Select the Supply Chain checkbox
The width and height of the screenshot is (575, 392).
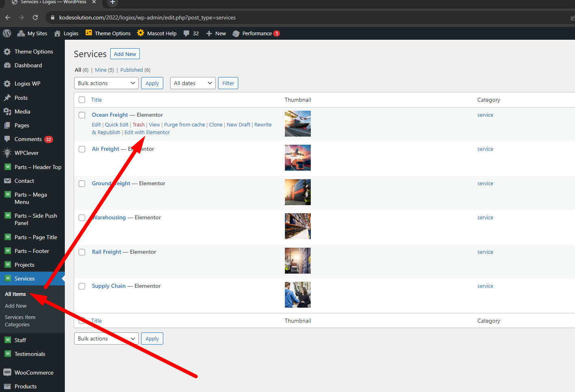(x=82, y=286)
